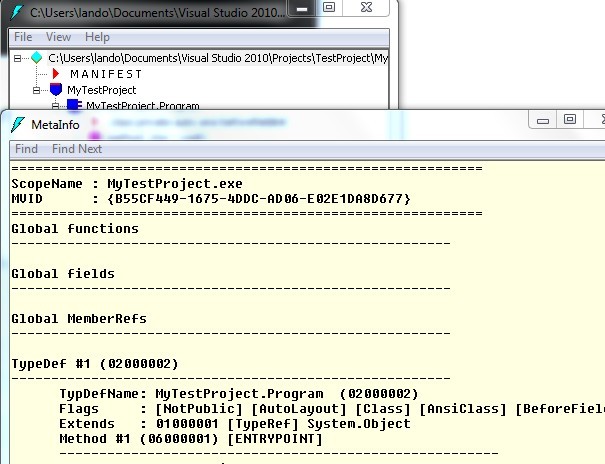The height and width of the screenshot is (464, 605).
Task: Select the MyTestProject.Program class label
Action: click(142, 105)
